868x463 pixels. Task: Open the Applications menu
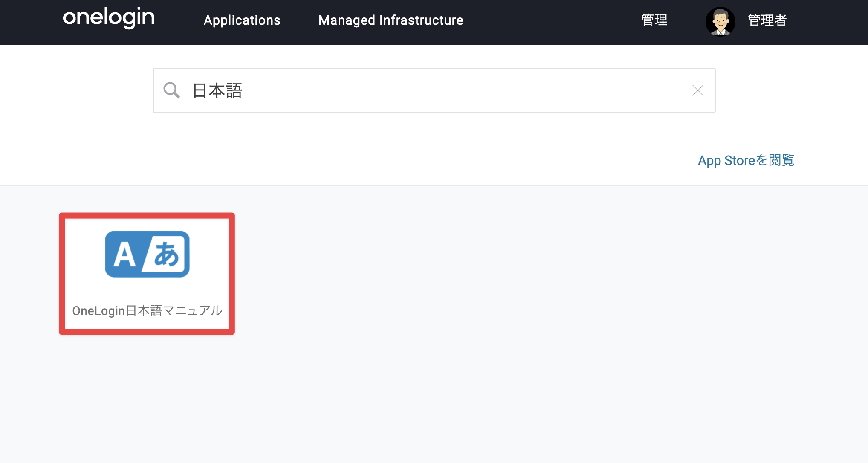(242, 20)
